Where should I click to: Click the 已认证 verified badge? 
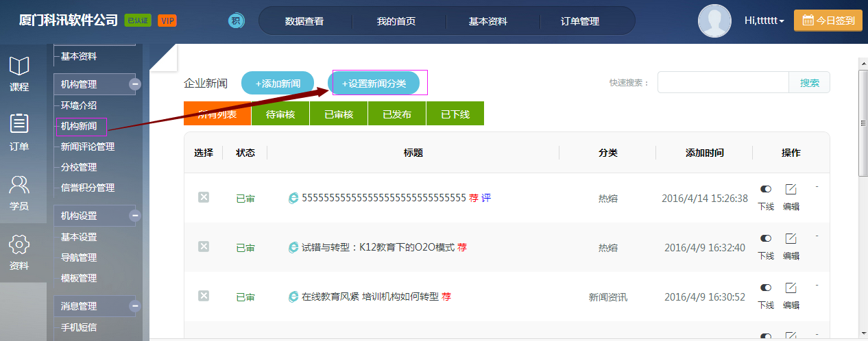point(138,21)
